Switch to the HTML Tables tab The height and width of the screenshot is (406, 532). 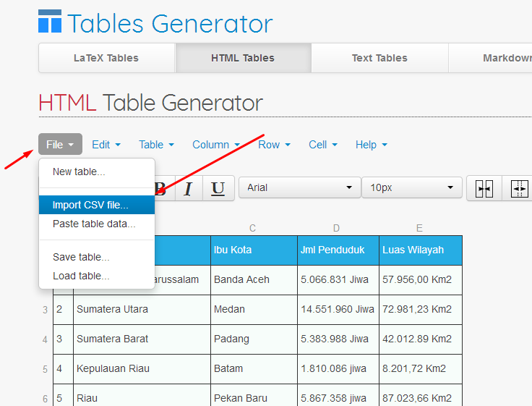tap(243, 58)
